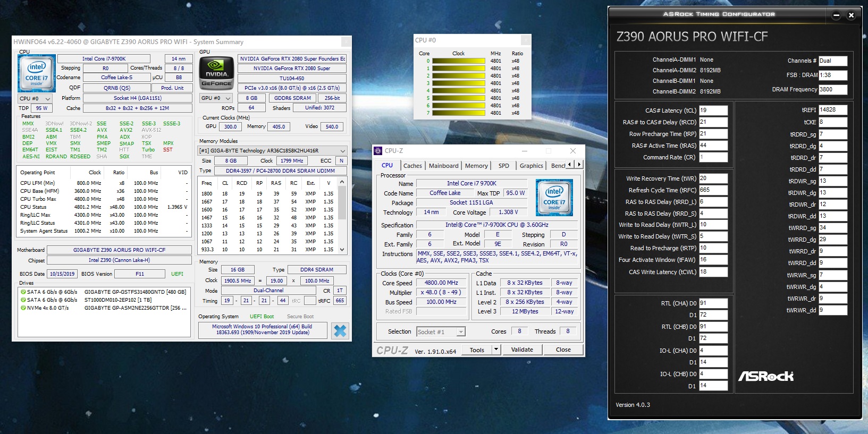Close the ASRock Timing Configurator window
This screenshot has height=434, width=868.
point(851,15)
